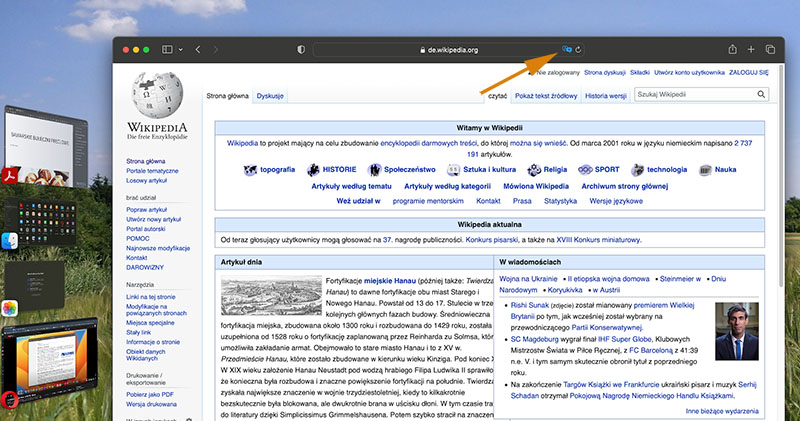
Task: Select the bottom virtual machine window thumbnail
Action: click(x=50, y=362)
